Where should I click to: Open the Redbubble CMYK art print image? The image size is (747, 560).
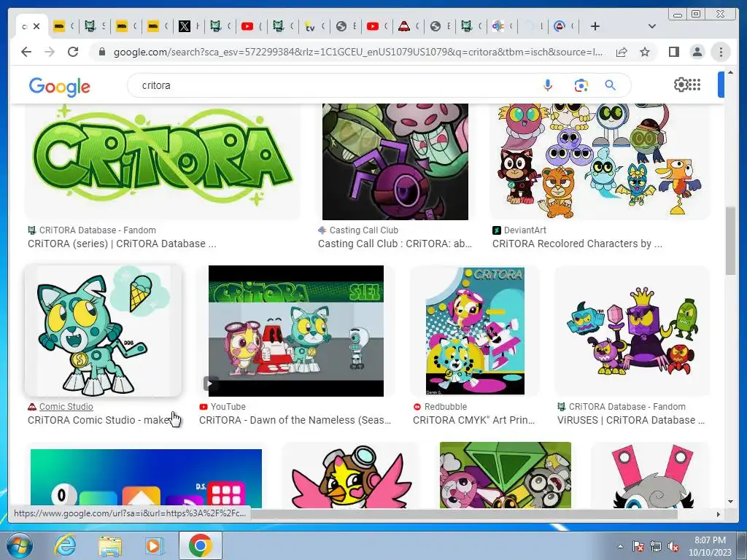tap(474, 331)
